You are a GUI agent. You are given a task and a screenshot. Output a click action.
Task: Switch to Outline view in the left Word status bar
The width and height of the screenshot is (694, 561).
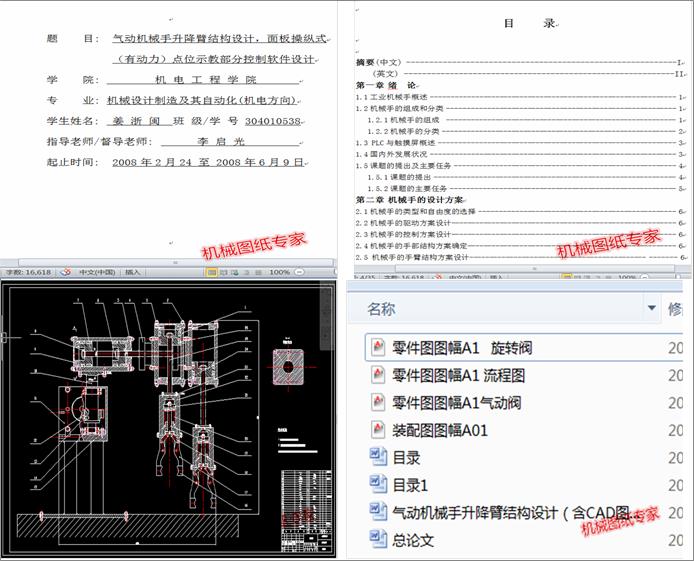coord(247,272)
